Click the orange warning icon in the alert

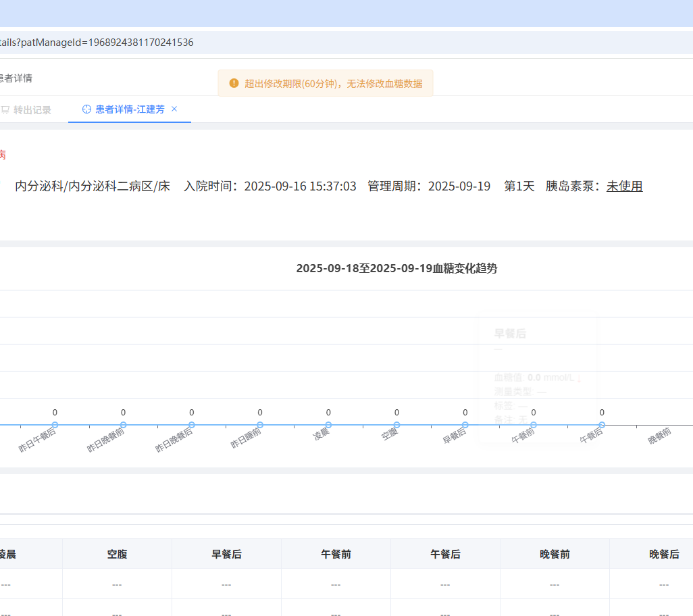click(234, 83)
